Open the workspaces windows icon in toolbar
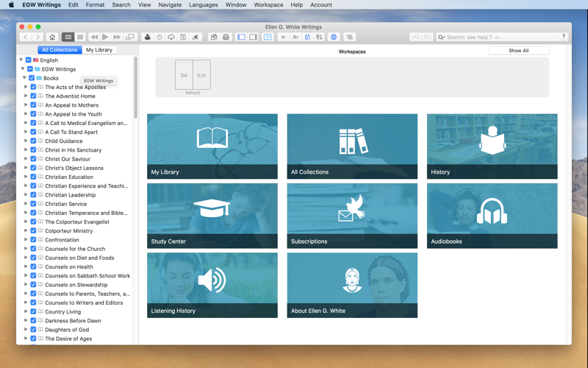588x368 pixels. 130,37
